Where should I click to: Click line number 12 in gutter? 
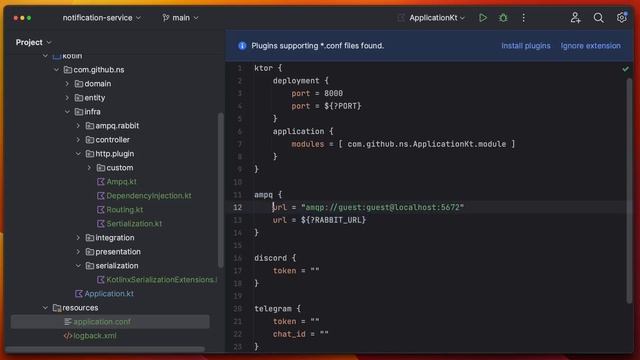[x=238, y=208]
